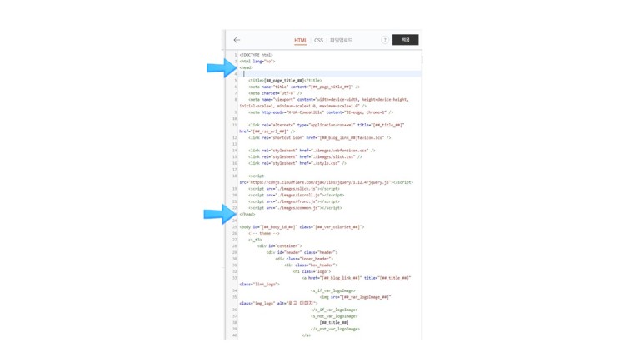This screenshot has height=362, width=644.
Task: Select the closing </s_not_var_logoImage> line
Action: pos(335,330)
